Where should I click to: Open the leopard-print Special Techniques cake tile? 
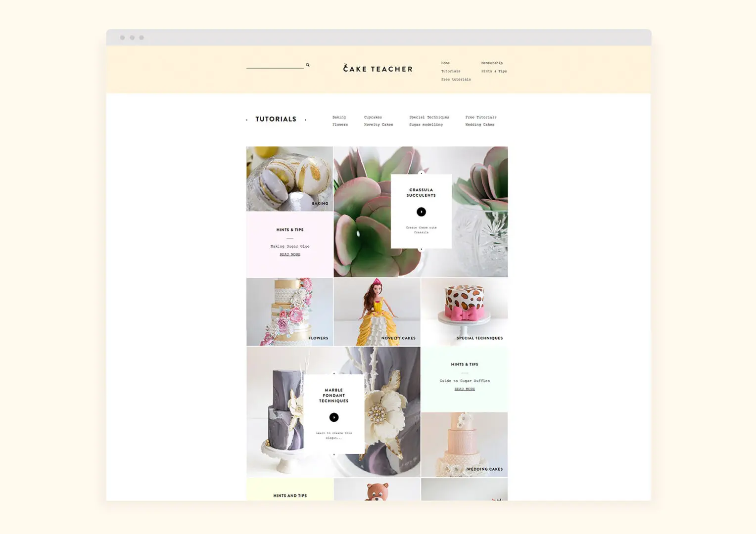point(464,311)
